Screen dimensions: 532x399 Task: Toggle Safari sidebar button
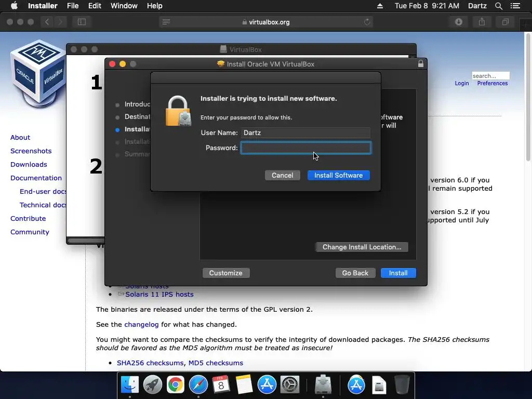click(82, 22)
